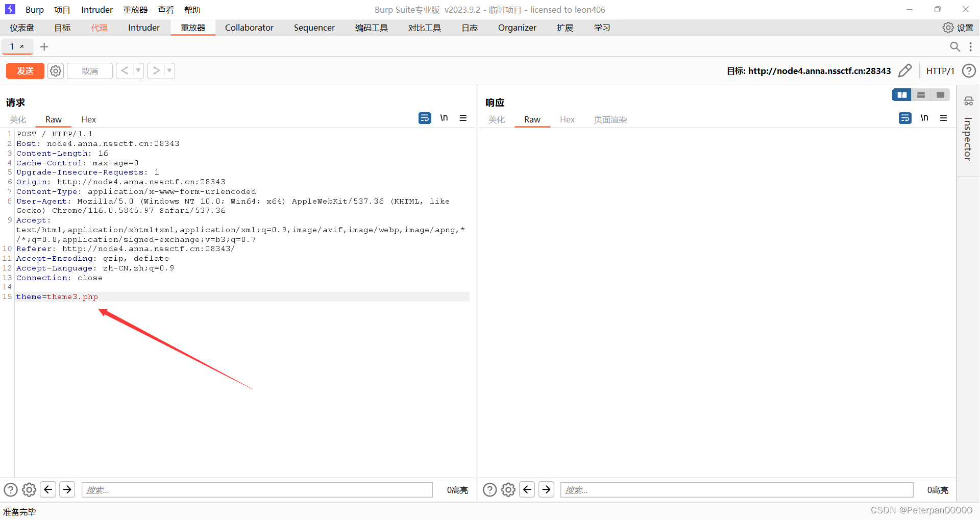Select request Hex view tab
The image size is (980, 520).
(x=88, y=119)
